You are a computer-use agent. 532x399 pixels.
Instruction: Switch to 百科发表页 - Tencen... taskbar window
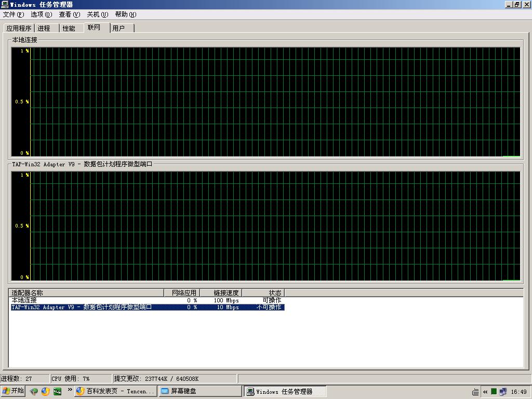(x=116, y=391)
